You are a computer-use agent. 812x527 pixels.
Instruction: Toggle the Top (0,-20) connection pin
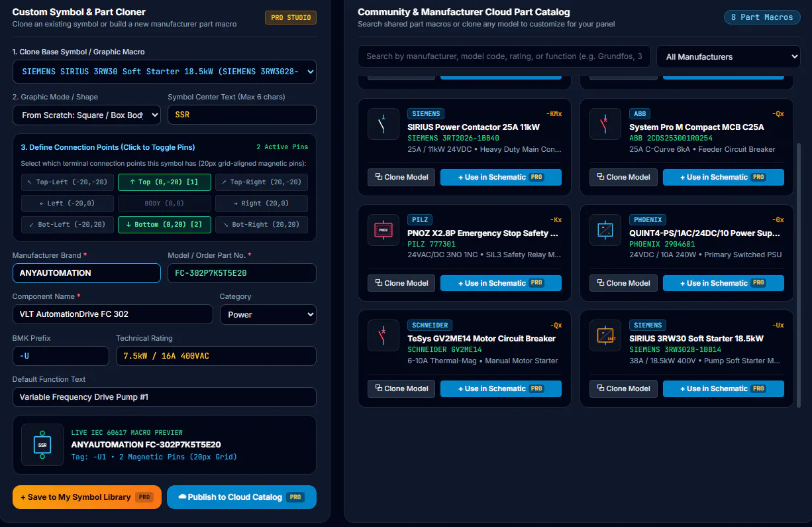[x=164, y=182]
